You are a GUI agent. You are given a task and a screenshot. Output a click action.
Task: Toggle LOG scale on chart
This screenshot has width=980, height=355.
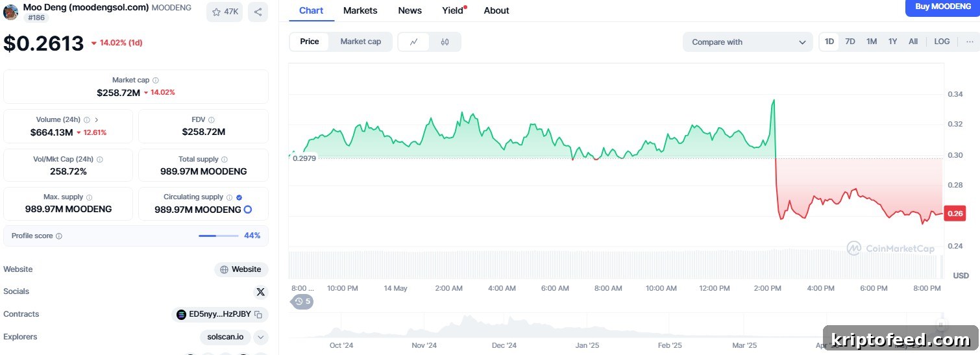coord(942,42)
